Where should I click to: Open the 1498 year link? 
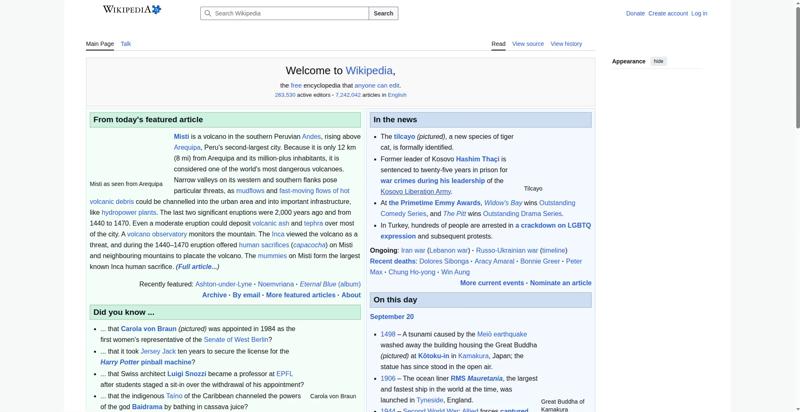tap(388, 334)
